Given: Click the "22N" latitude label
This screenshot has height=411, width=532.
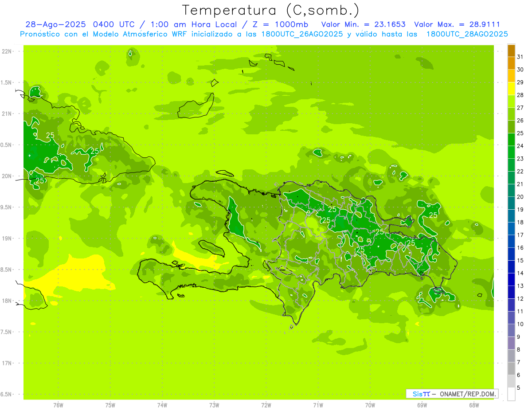Looking at the screenshot, I should coord(7,51).
